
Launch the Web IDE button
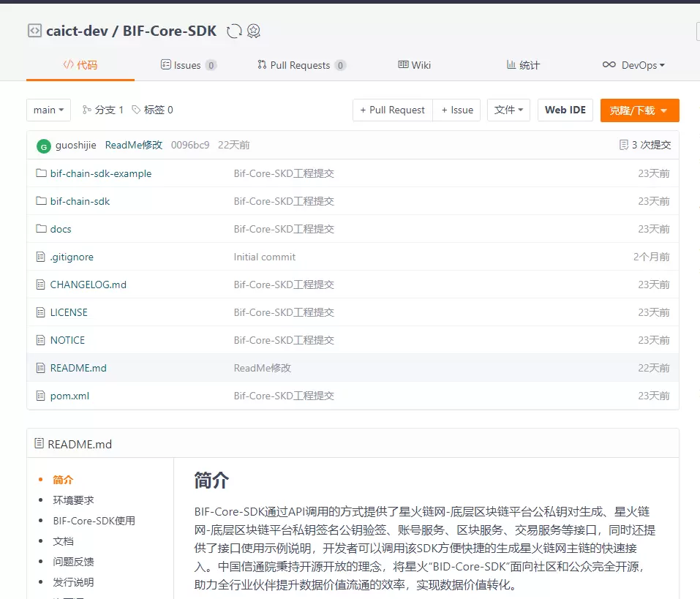tap(565, 110)
